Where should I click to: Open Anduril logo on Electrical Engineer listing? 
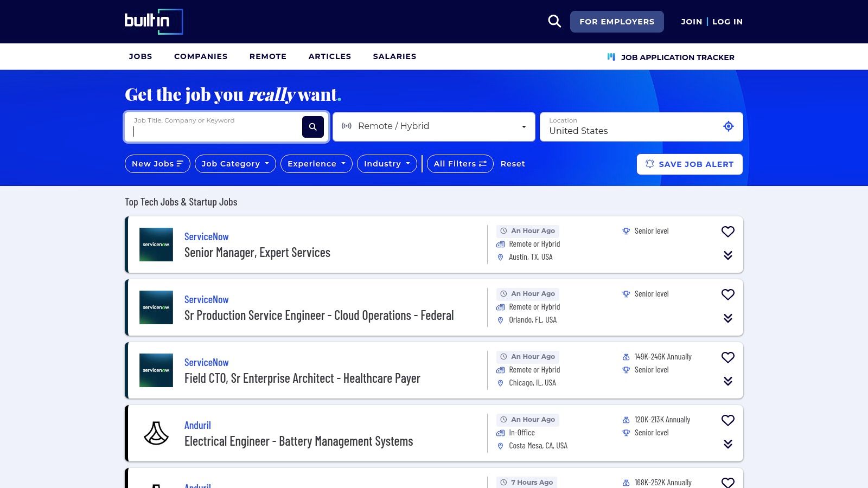pos(156,433)
